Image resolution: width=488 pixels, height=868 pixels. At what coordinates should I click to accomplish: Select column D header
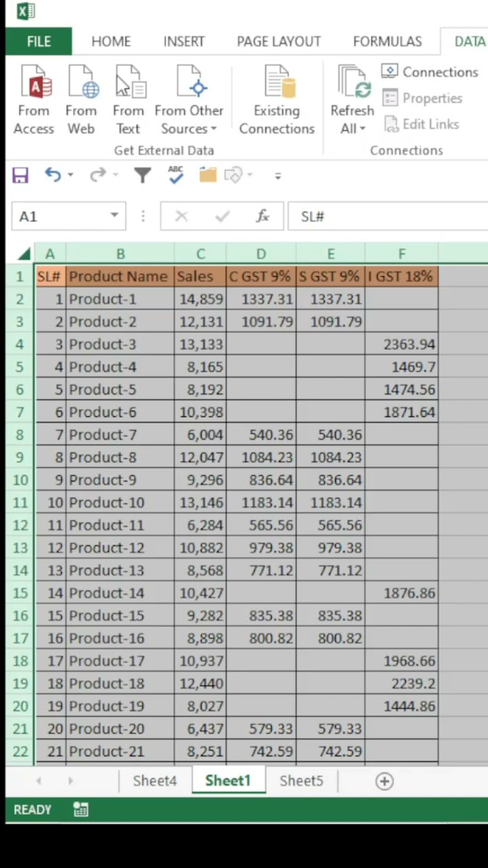tap(261, 254)
